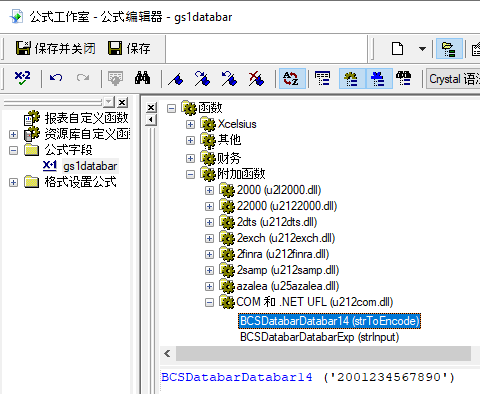Go to next bookmark icon
480x394 pixels.
[x=202, y=78]
